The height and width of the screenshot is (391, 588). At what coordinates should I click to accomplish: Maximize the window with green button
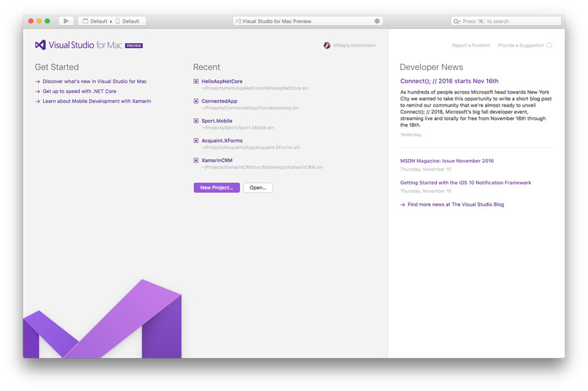47,21
